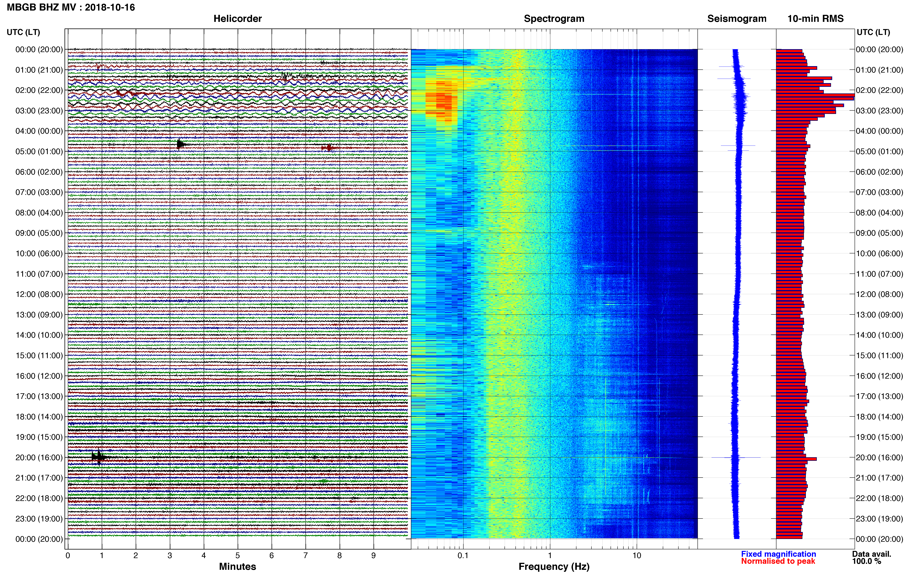Click the 'Normalised to peak' legend text

click(x=778, y=561)
